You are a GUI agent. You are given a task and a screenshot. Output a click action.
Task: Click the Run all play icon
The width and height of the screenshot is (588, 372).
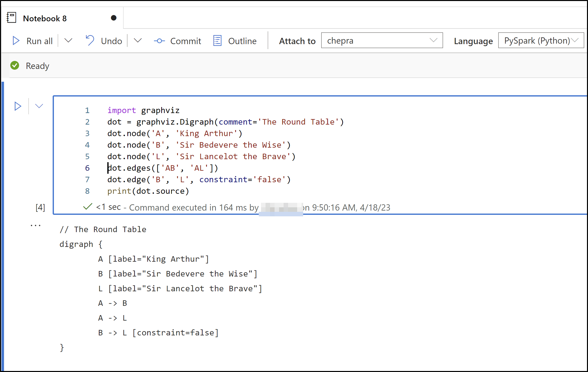16,41
